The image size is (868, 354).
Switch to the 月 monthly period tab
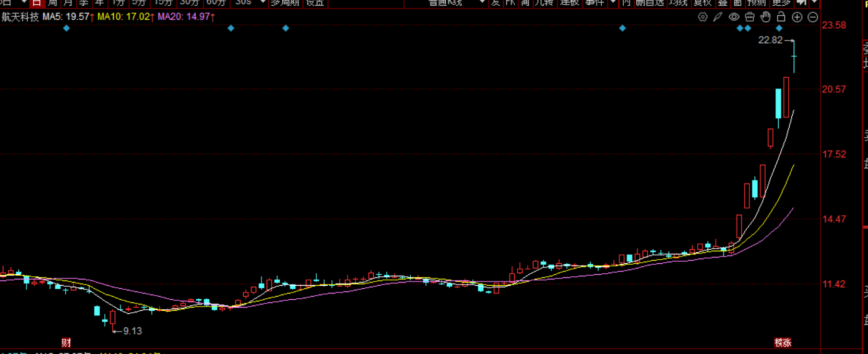click(x=68, y=3)
